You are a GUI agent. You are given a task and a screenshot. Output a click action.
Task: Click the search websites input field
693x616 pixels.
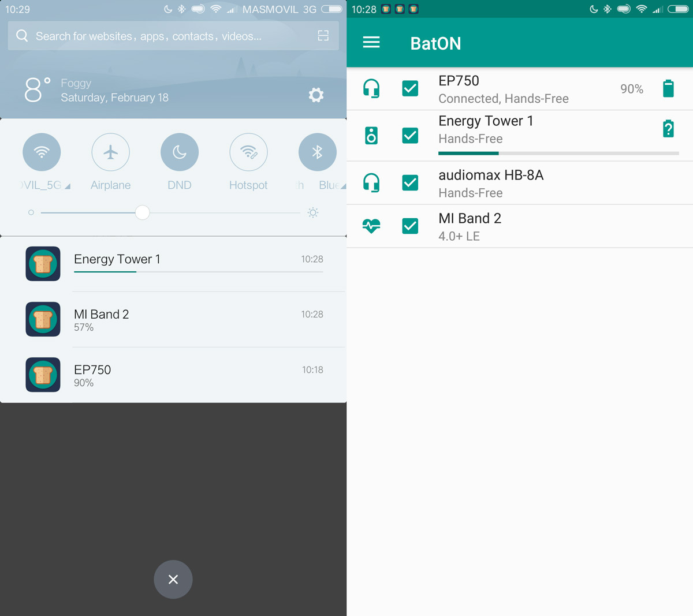(x=173, y=36)
